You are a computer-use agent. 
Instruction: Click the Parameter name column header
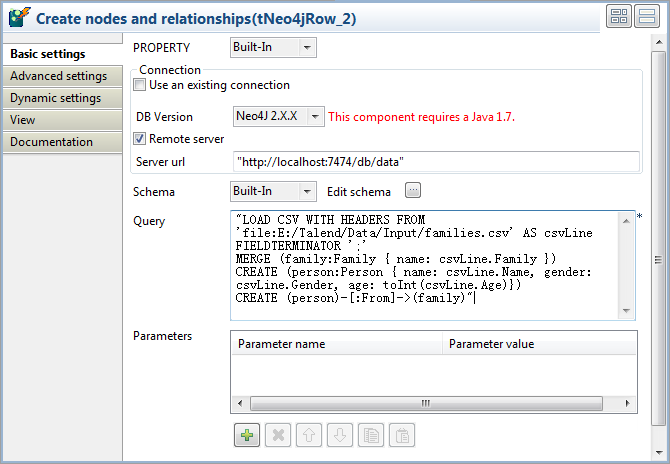[x=337, y=344]
